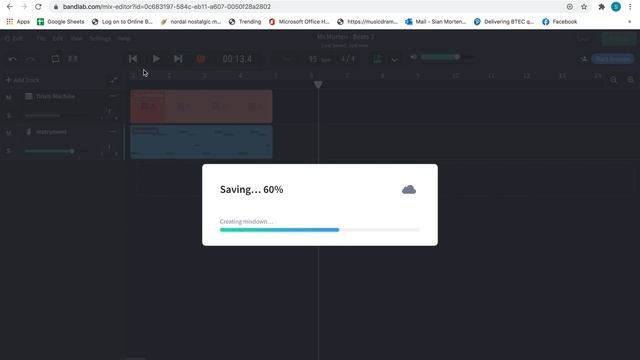Open the Apps bookmarks shortcut
This screenshot has height=360, width=640.
[18, 22]
